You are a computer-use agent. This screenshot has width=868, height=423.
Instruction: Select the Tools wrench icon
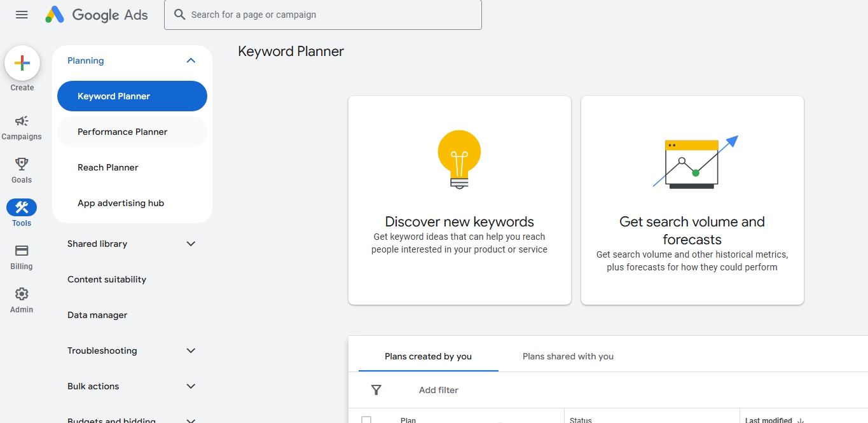click(22, 207)
